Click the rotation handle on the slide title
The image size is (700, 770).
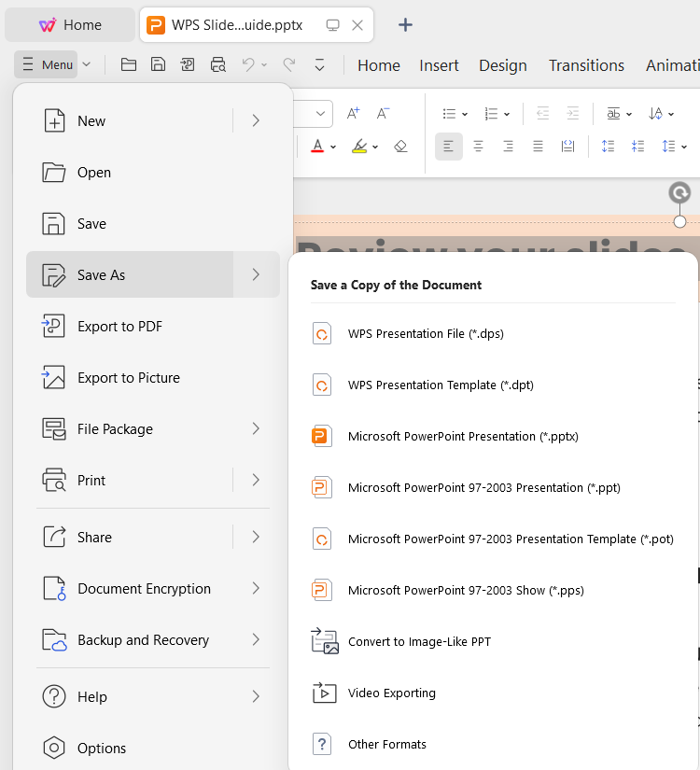(x=679, y=193)
